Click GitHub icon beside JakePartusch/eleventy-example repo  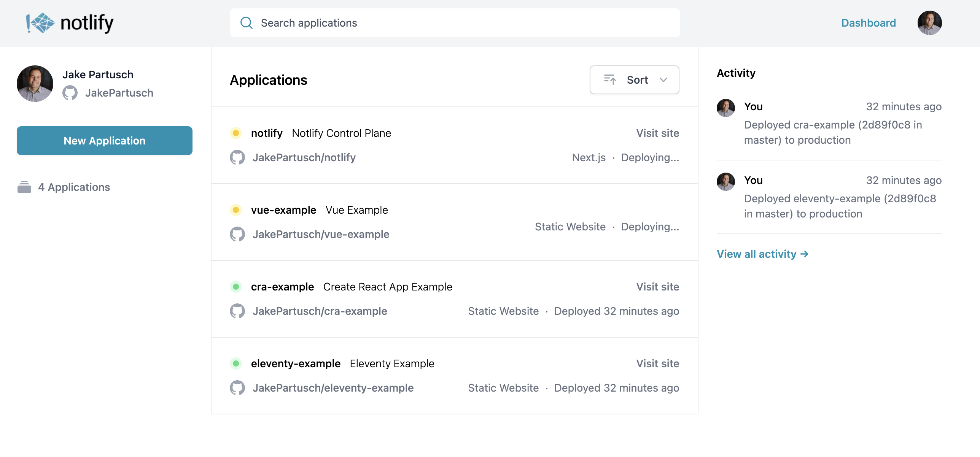coord(237,388)
